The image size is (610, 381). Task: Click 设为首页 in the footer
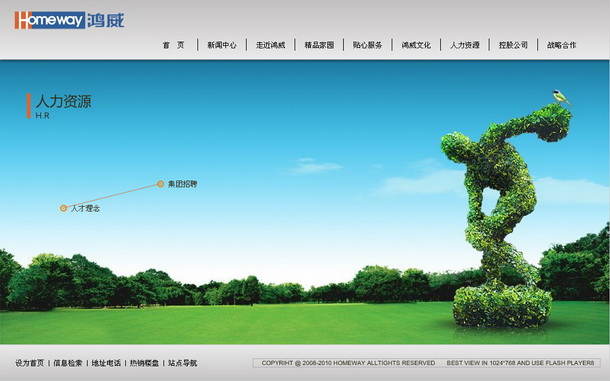click(x=30, y=363)
